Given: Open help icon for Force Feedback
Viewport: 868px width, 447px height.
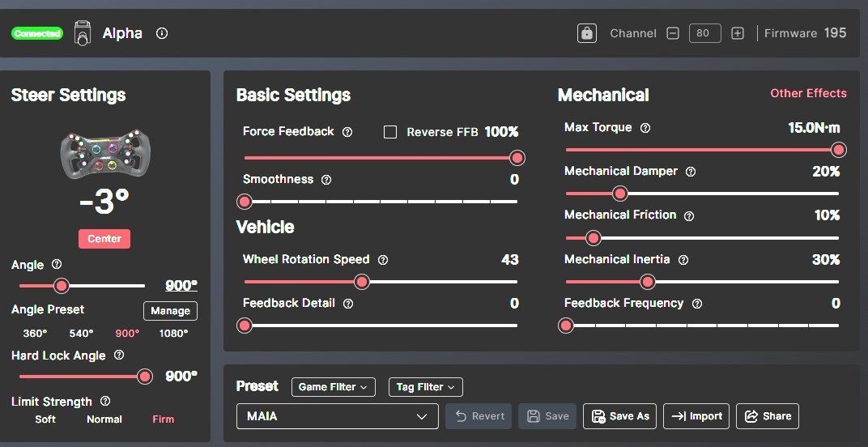Looking at the screenshot, I should (347, 132).
